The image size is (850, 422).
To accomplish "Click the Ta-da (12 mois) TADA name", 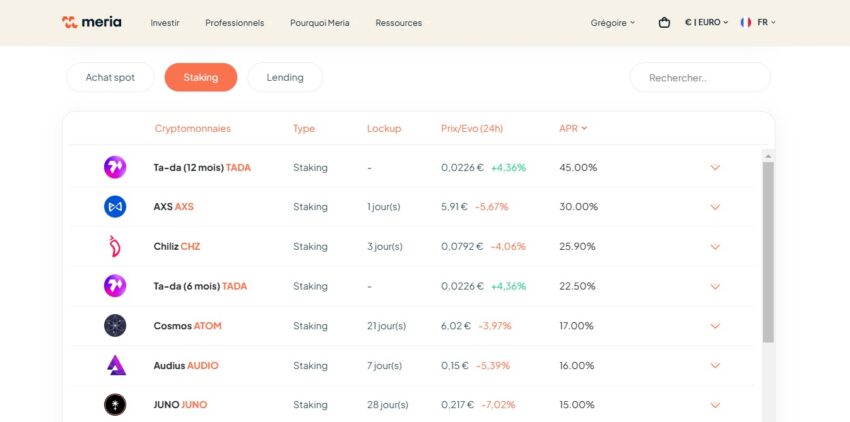I will [202, 168].
